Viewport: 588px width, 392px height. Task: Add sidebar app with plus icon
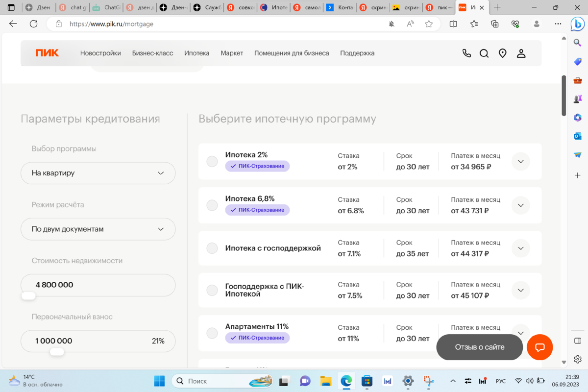click(578, 175)
